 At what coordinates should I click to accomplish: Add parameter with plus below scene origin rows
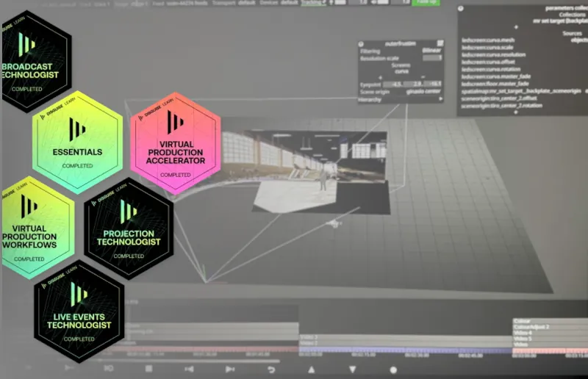click(516, 112)
